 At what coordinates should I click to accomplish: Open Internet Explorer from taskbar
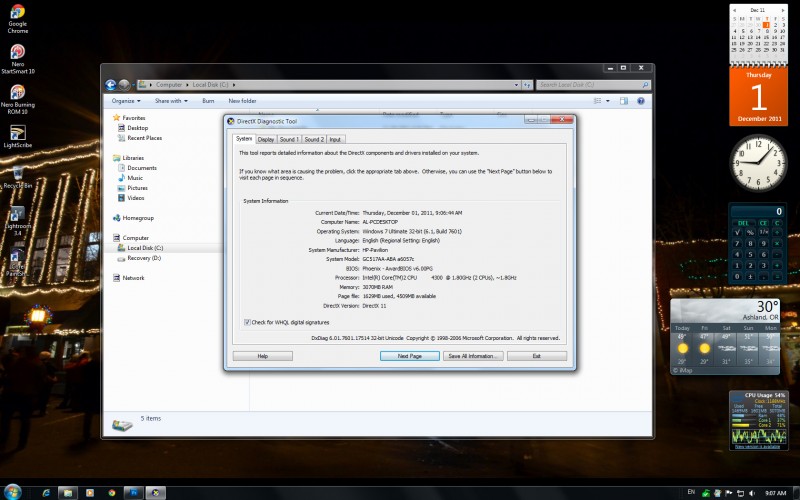pos(46,492)
